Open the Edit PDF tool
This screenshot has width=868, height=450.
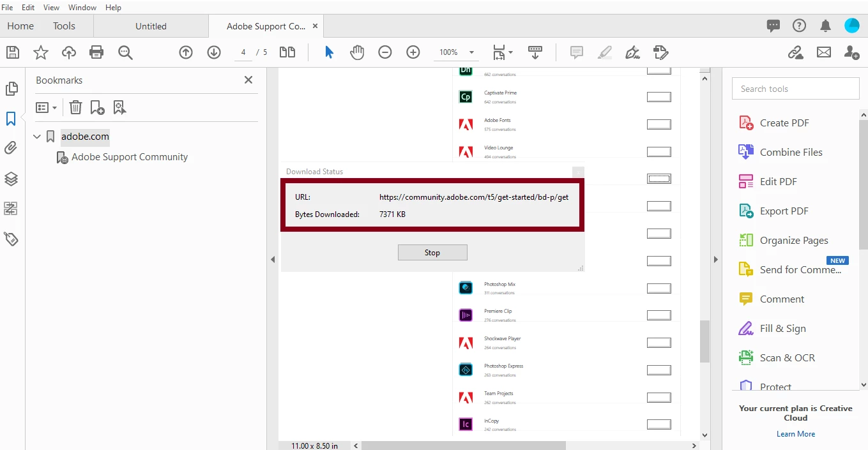pyautogui.click(x=778, y=181)
